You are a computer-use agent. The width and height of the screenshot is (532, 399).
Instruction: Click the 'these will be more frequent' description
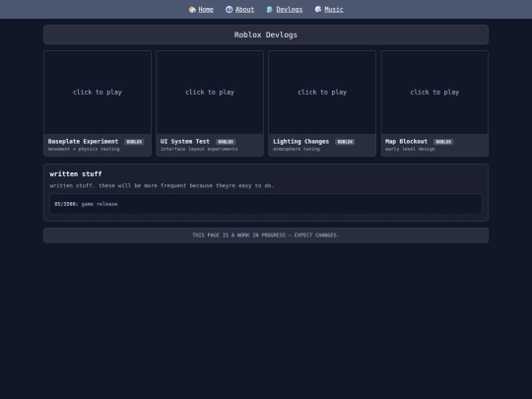pos(162,185)
